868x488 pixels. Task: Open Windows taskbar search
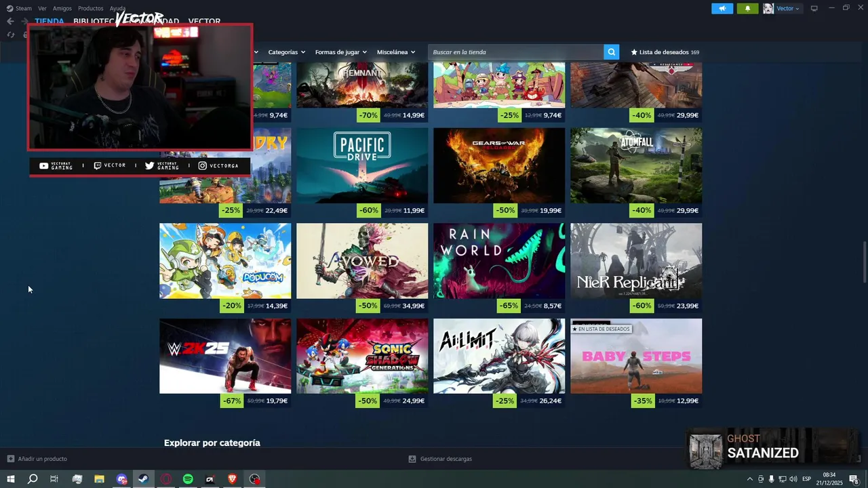point(33,479)
